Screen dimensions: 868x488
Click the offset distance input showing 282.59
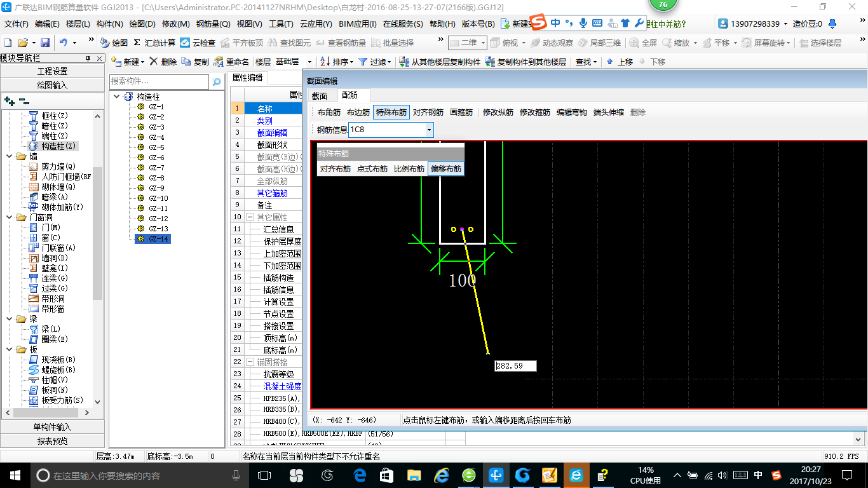click(515, 366)
